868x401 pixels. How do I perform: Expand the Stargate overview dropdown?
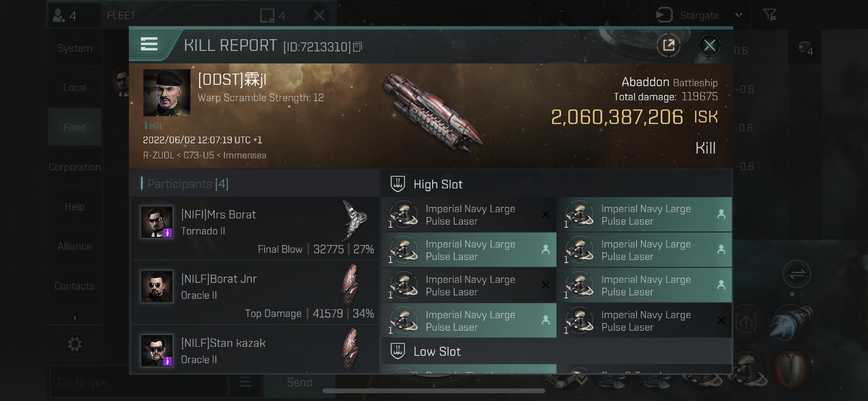point(739,15)
